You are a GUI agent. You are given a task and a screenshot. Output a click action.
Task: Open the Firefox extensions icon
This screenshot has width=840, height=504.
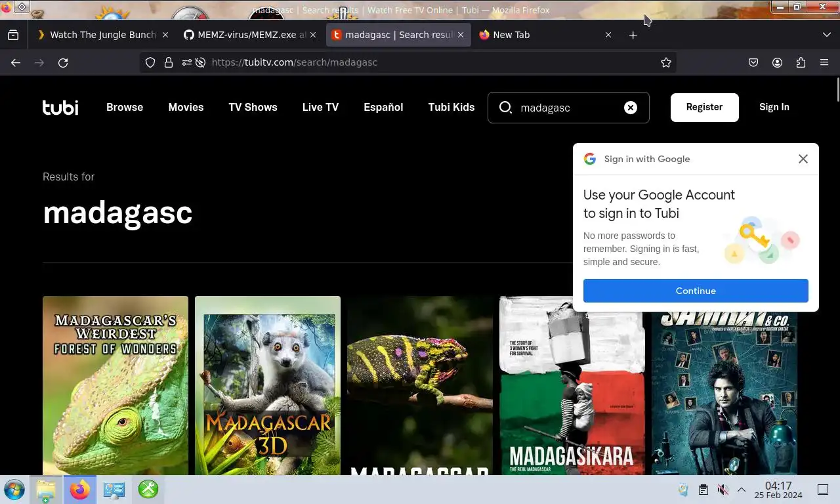(x=801, y=62)
